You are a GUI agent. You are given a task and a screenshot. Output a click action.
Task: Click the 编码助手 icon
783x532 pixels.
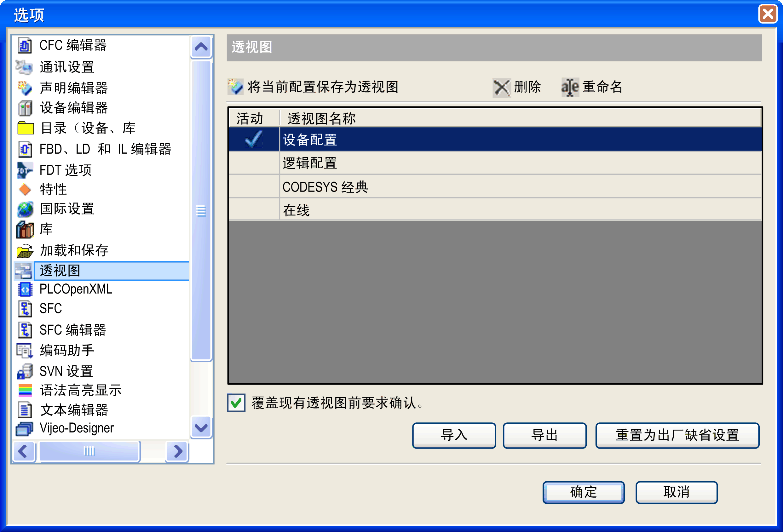[x=25, y=351]
